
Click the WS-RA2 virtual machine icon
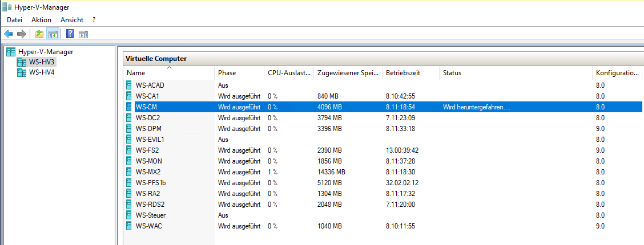pyautogui.click(x=130, y=193)
